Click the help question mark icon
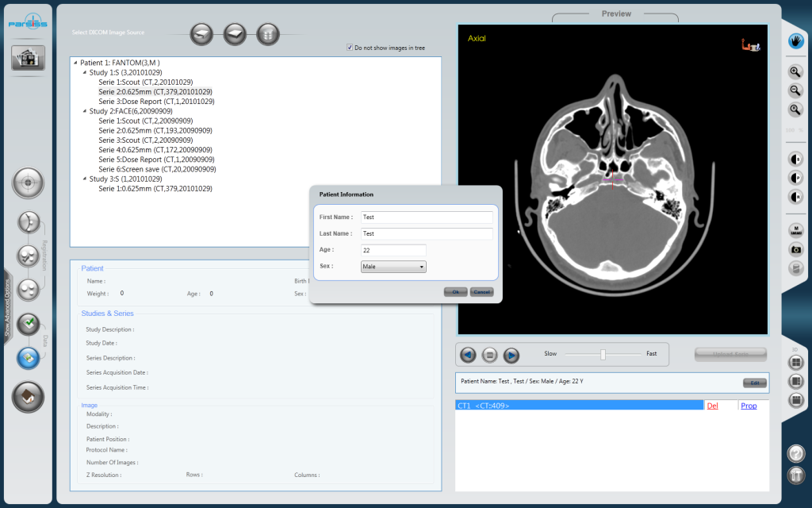The width and height of the screenshot is (812, 508). point(795,453)
